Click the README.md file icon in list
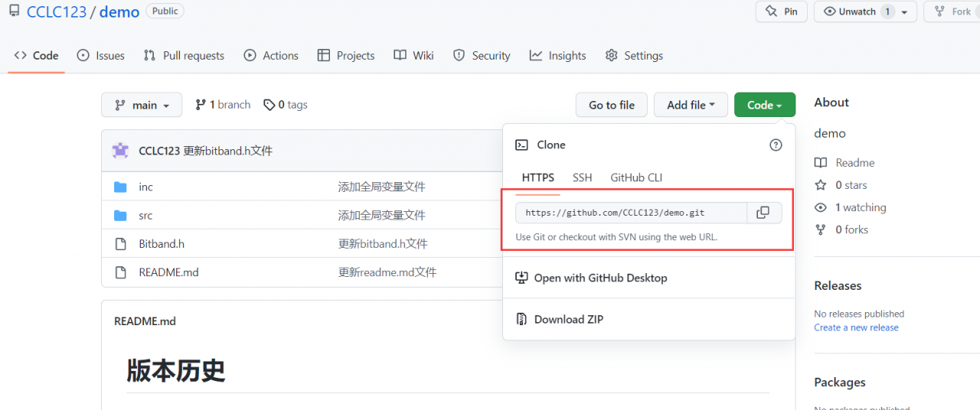 tap(120, 272)
